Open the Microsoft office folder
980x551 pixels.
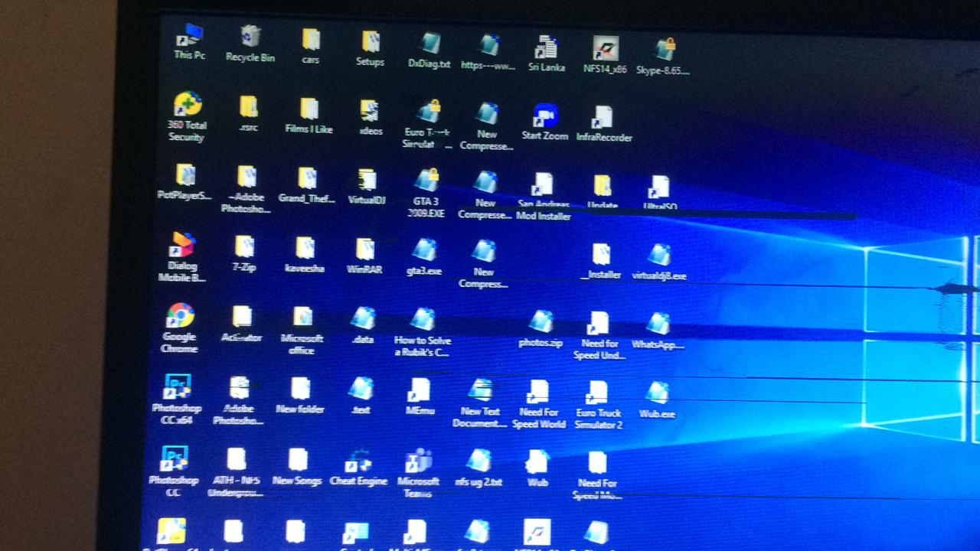click(302, 331)
